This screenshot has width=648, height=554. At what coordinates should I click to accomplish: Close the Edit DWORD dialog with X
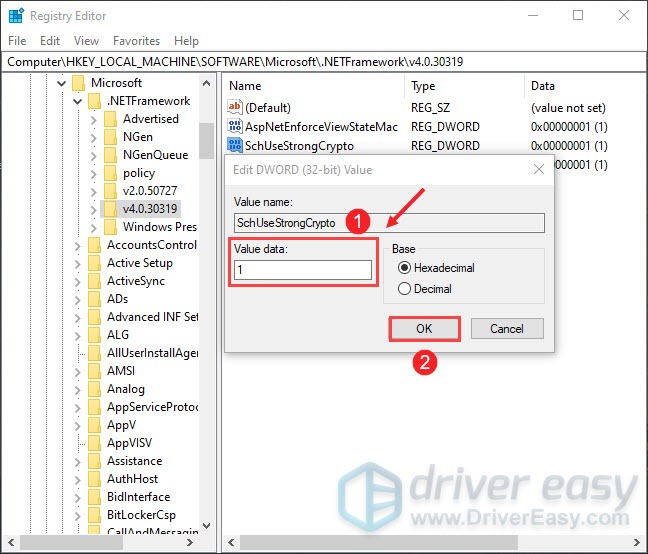pyautogui.click(x=539, y=169)
